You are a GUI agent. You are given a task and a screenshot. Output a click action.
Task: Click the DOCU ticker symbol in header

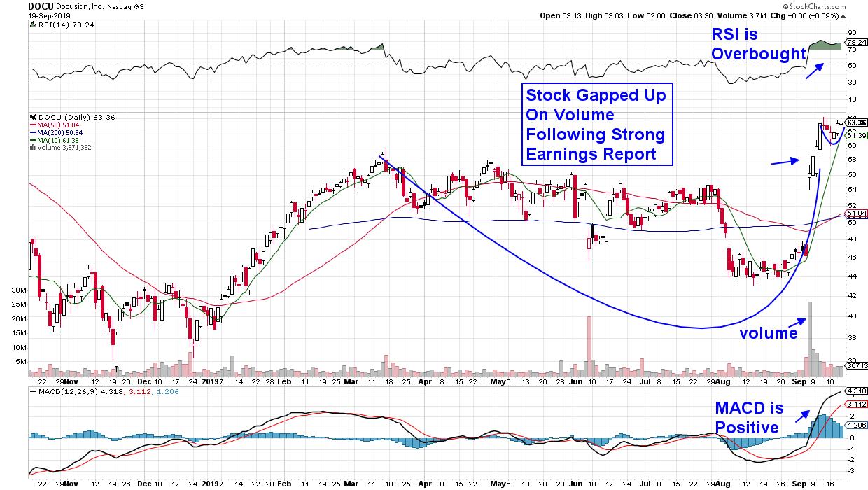[40, 5]
